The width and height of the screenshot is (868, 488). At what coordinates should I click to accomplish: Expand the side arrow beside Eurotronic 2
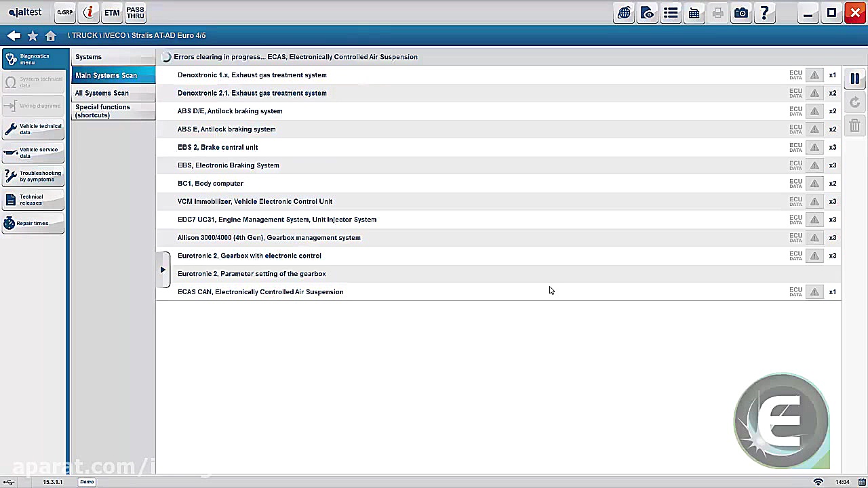coord(163,270)
